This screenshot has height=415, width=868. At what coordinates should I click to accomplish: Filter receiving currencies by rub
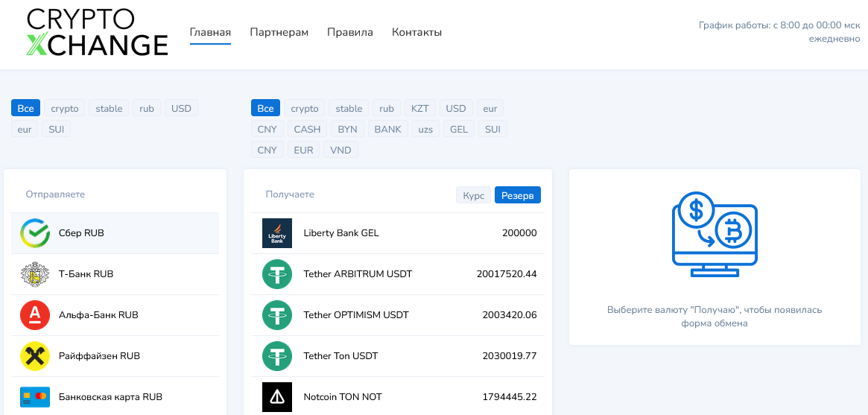coord(387,109)
